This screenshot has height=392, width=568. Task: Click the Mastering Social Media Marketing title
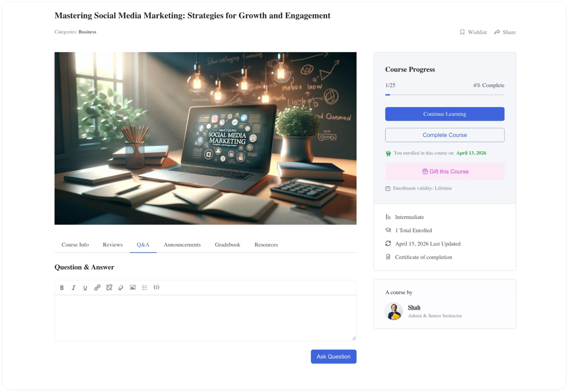192,16
